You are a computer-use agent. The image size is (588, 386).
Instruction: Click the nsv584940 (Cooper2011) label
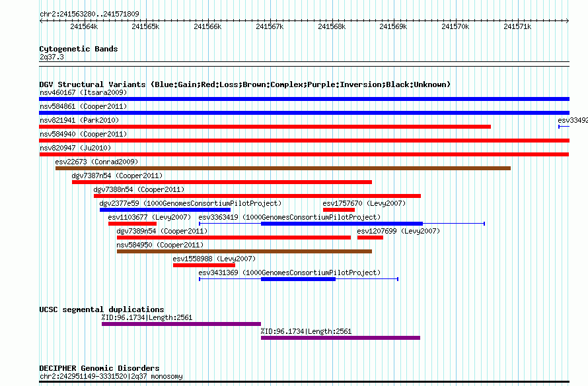coord(83,134)
